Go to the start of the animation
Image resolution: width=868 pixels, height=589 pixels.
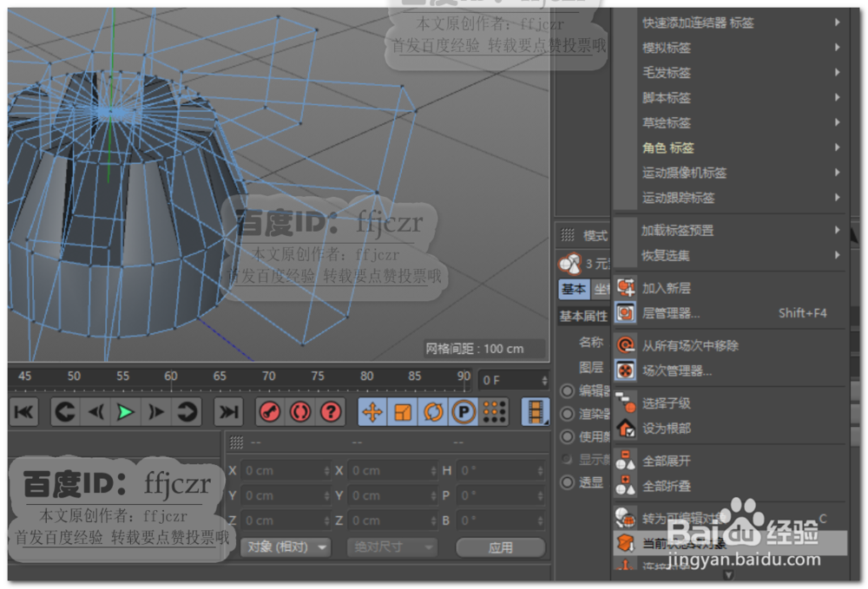(23, 412)
